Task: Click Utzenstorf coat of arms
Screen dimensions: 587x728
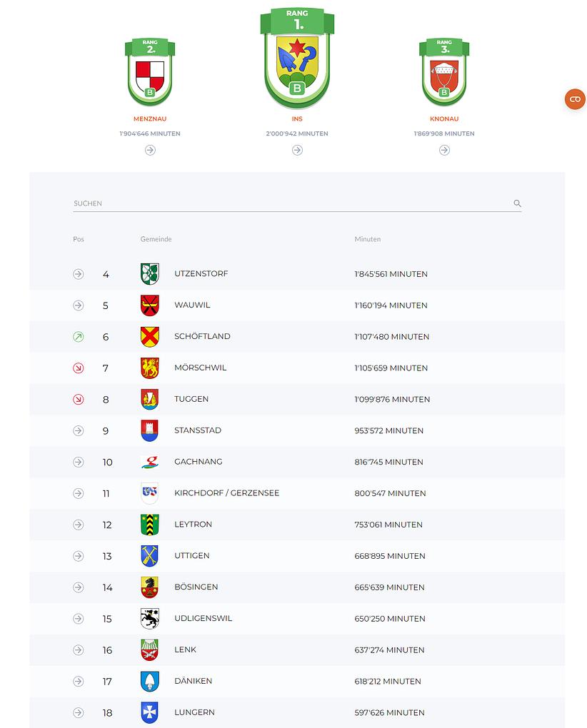Action: (x=149, y=274)
